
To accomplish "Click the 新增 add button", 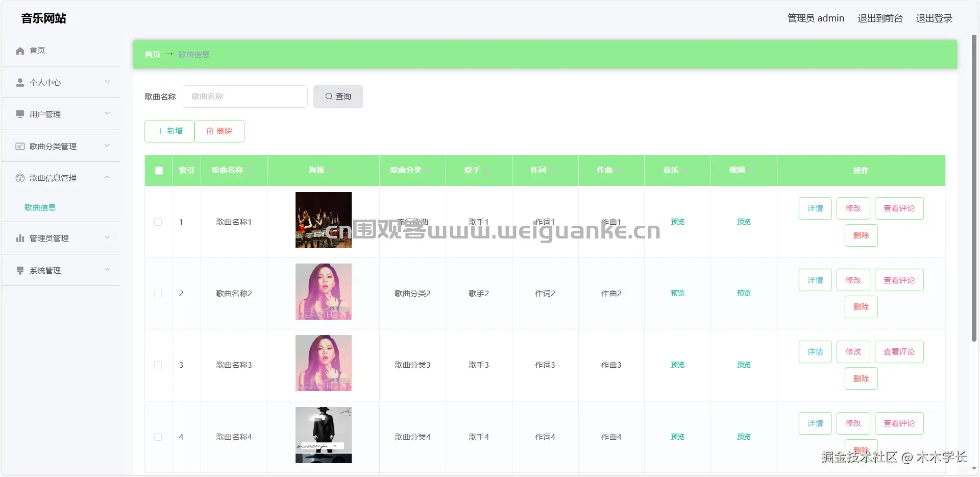I will [x=169, y=131].
